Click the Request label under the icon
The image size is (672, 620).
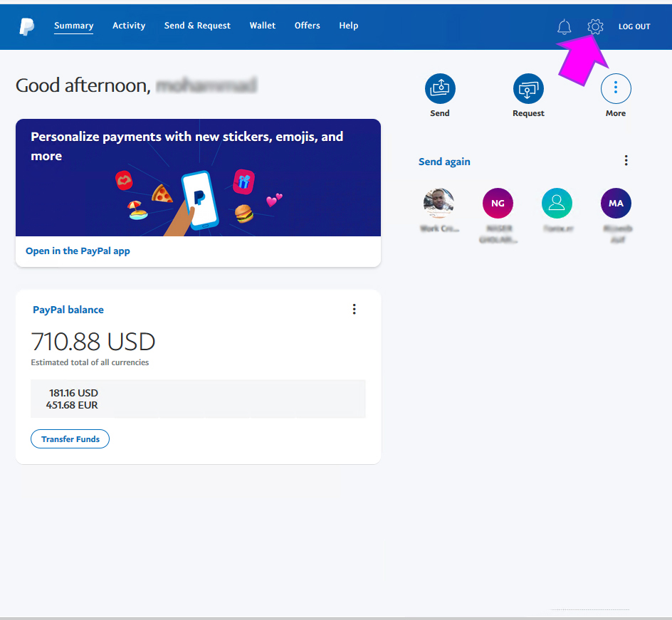click(528, 113)
